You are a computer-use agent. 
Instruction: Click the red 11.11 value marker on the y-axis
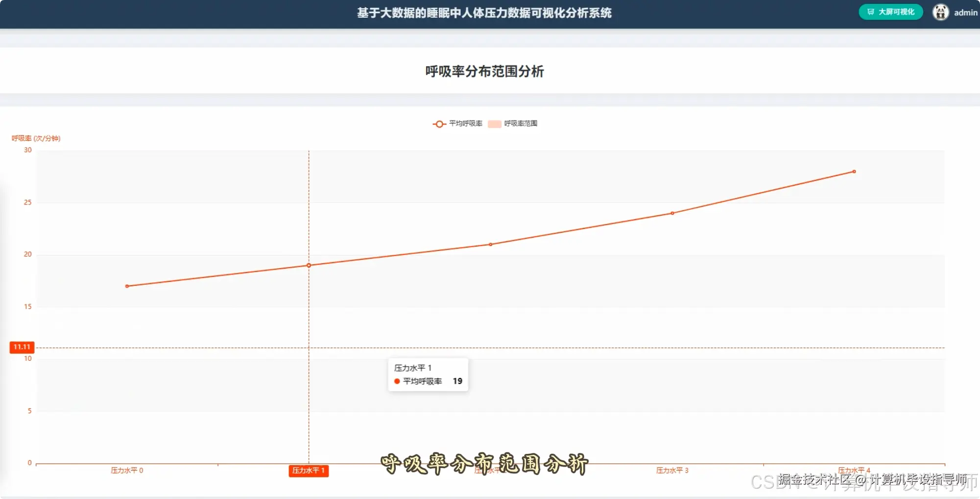tap(22, 348)
